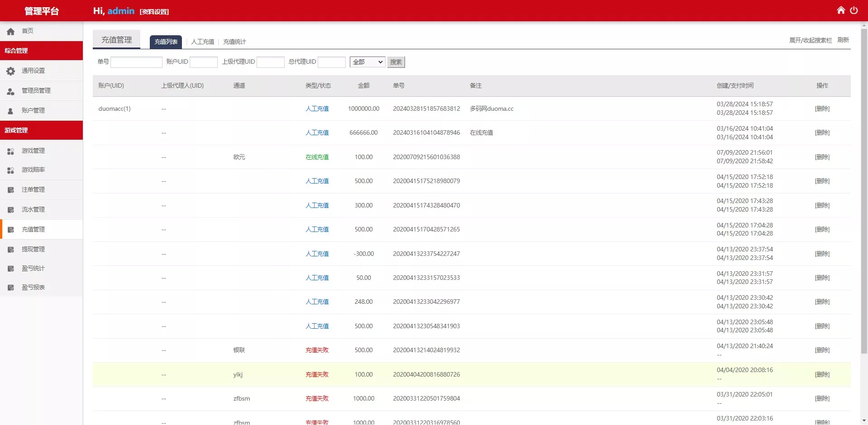Switch to the 人工充值 tab

point(202,41)
